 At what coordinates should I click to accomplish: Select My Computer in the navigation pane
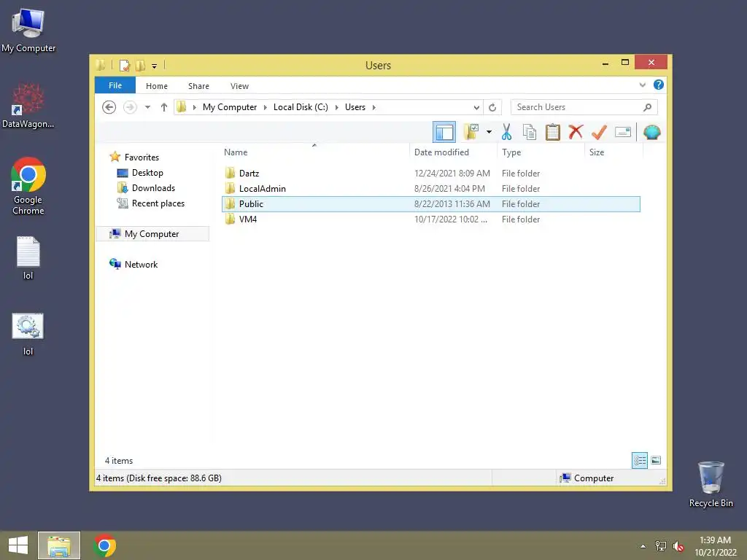click(152, 234)
